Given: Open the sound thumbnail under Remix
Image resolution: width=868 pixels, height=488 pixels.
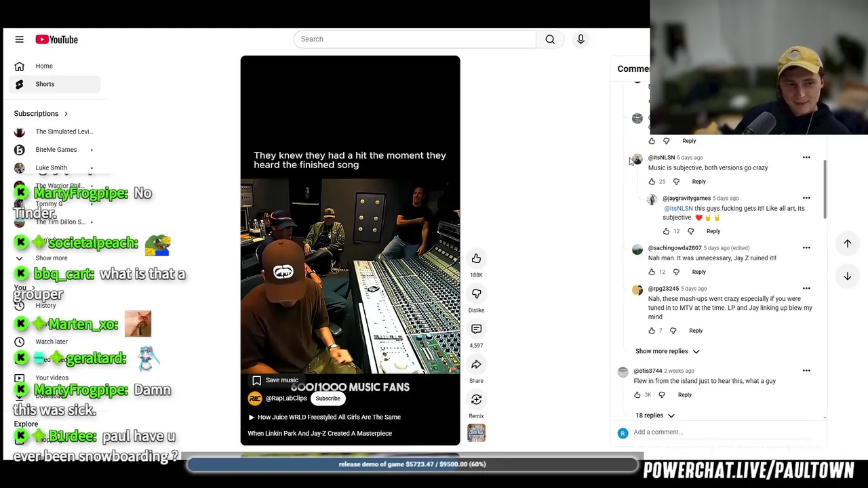Looking at the screenshot, I should [476, 432].
